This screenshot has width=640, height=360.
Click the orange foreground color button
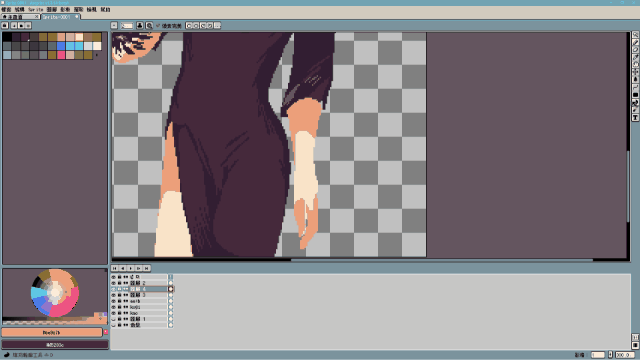click(52, 333)
